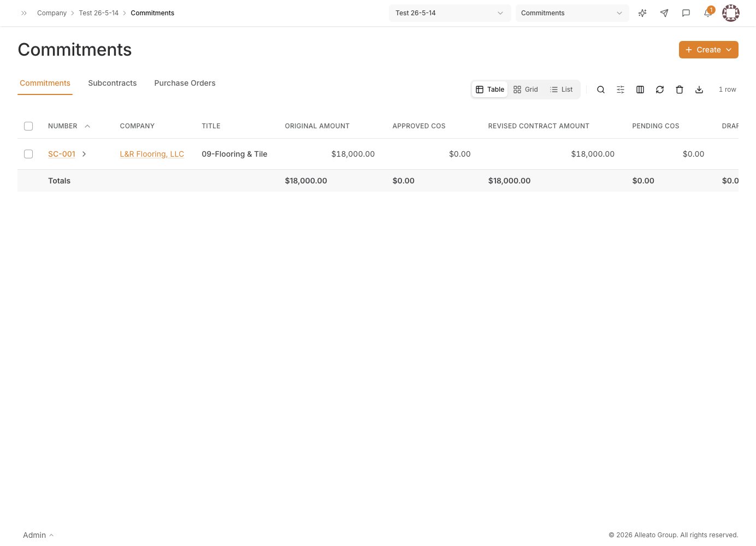Click the 09-Flooring & Tile title cell
This screenshot has height=546, width=756.
234,154
